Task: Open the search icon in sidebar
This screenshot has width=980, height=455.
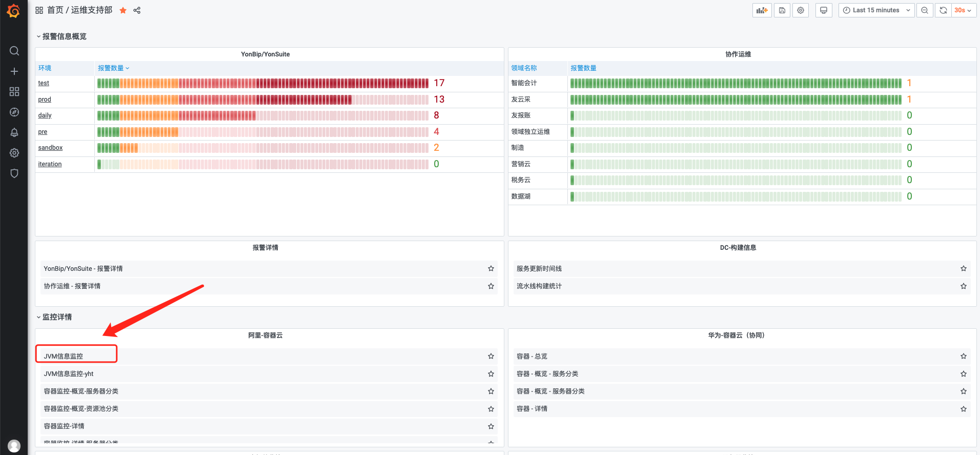Action: 14,51
